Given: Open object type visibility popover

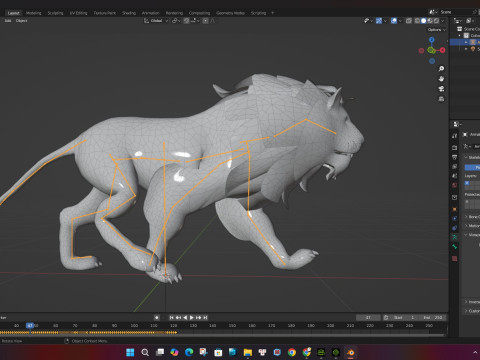Looking at the screenshot, I should click(x=368, y=21).
